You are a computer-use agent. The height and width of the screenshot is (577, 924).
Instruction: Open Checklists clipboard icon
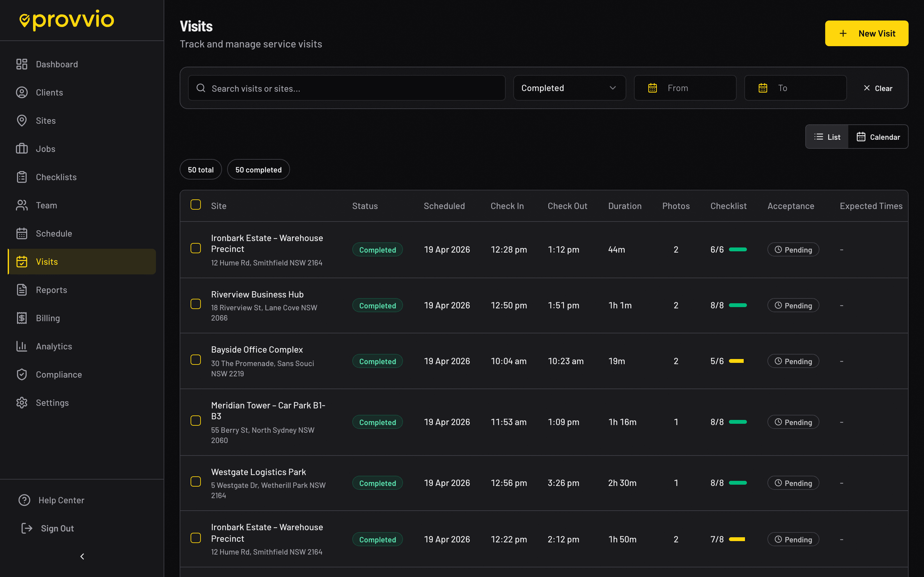point(22,177)
